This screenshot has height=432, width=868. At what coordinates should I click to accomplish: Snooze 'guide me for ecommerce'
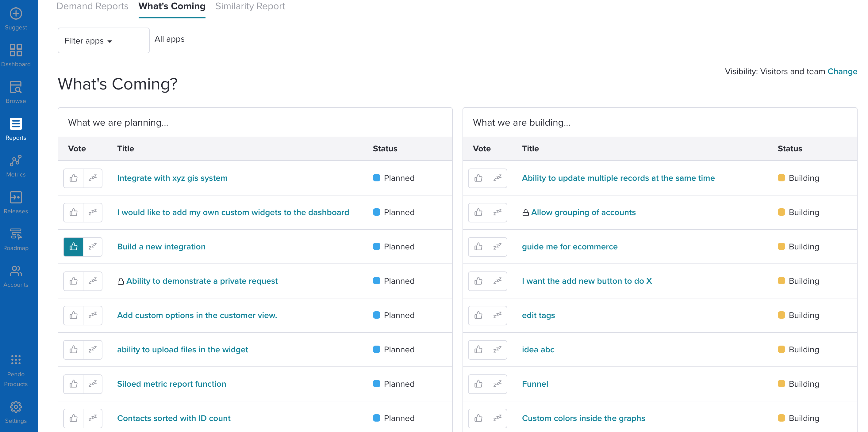[497, 247]
